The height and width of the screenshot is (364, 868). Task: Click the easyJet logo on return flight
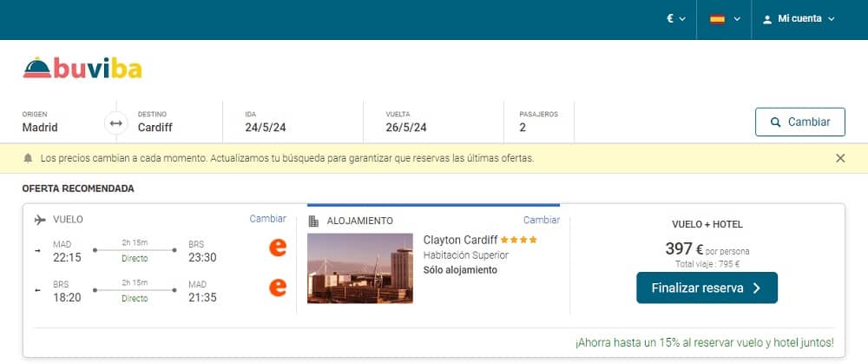[278, 287]
